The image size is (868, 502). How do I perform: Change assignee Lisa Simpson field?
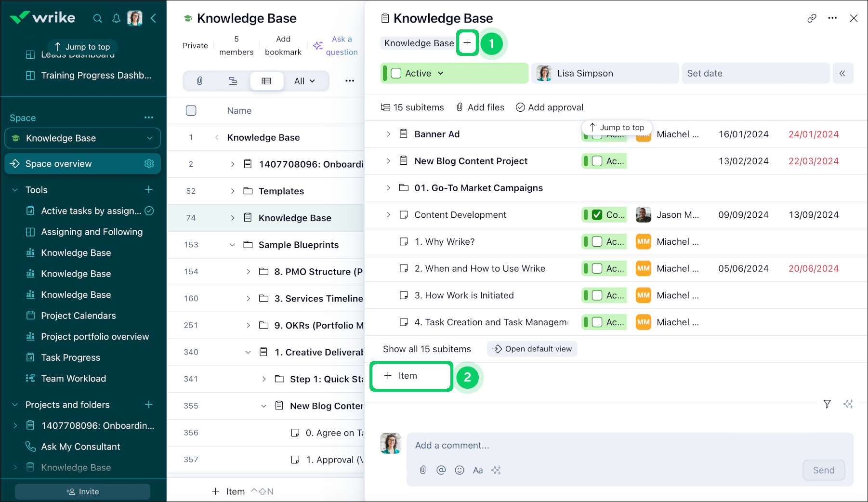pyautogui.click(x=605, y=73)
